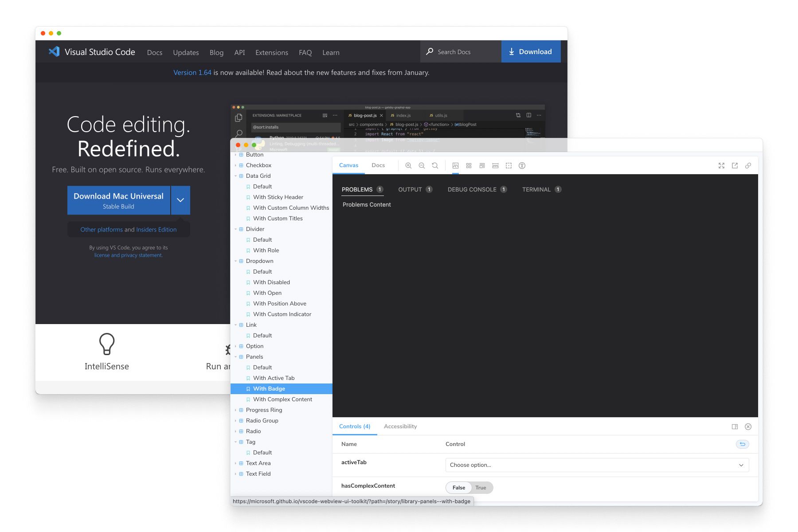798x532 pixels.
Task: Follow the Insiders Edition link
Action: 156,230
